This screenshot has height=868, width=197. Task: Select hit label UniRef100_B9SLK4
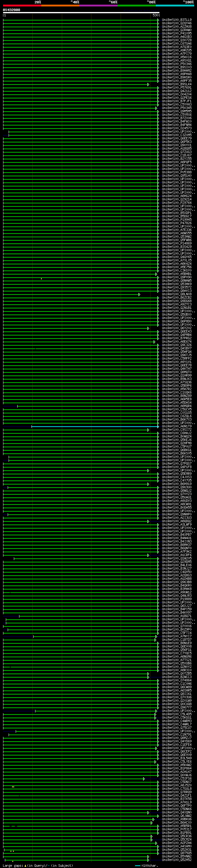tap(177, 84)
